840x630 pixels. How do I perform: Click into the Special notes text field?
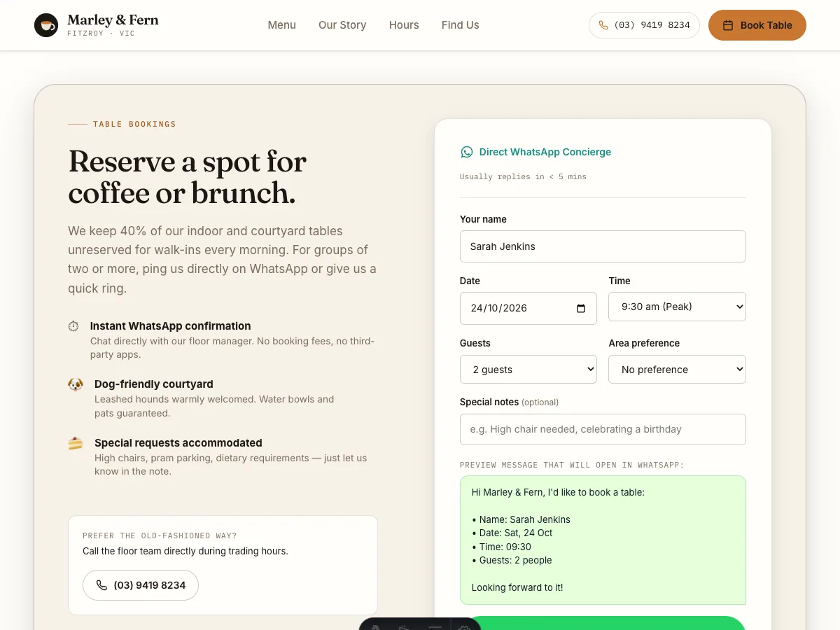tap(603, 429)
